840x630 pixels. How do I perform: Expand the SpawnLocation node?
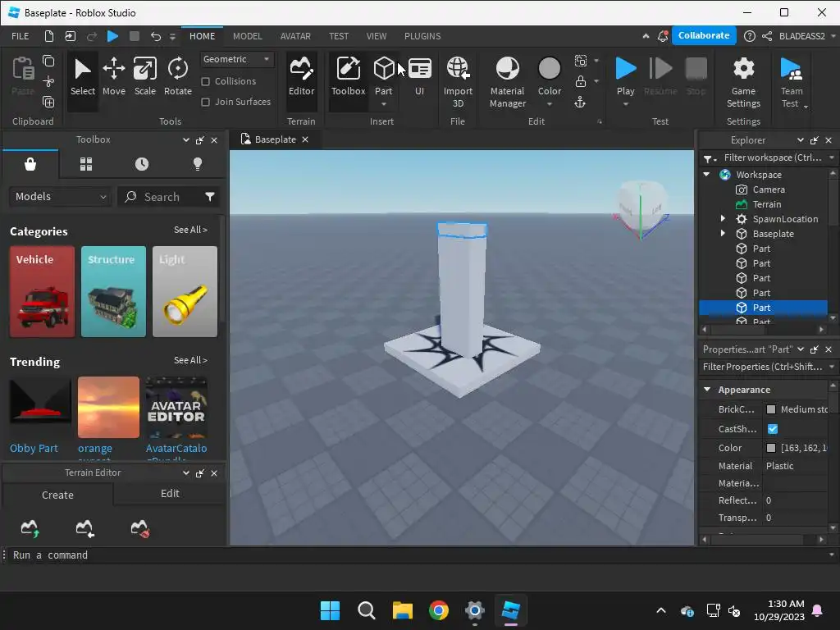coord(722,218)
